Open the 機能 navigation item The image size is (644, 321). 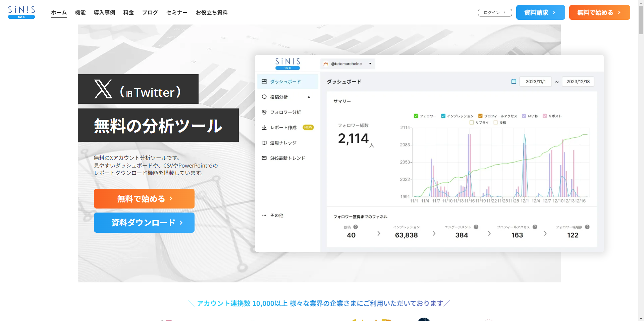coord(80,12)
